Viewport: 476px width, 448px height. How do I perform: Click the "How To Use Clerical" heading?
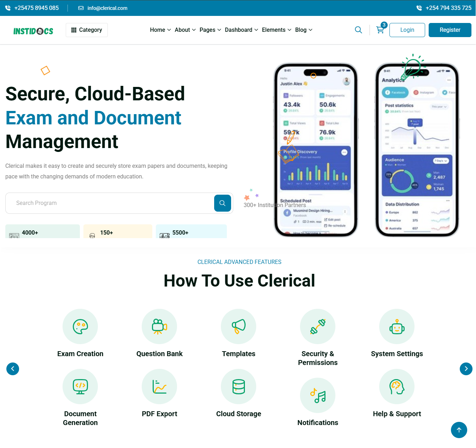[x=239, y=281]
